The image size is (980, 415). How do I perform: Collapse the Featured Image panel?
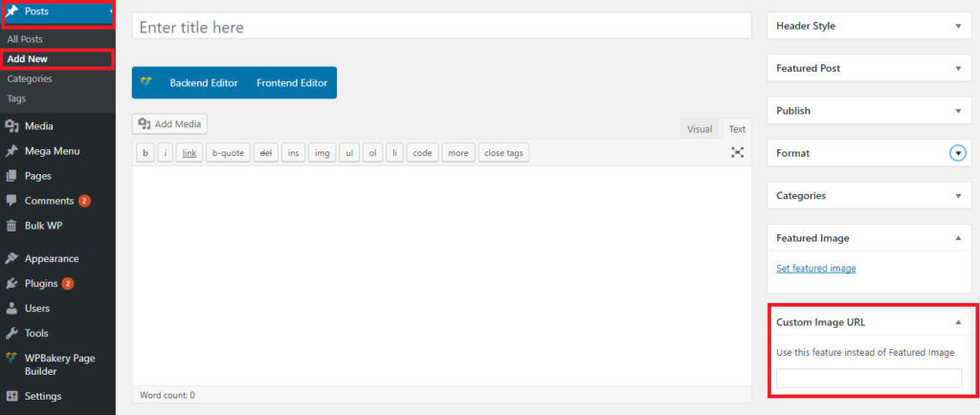pyautogui.click(x=958, y=238)
